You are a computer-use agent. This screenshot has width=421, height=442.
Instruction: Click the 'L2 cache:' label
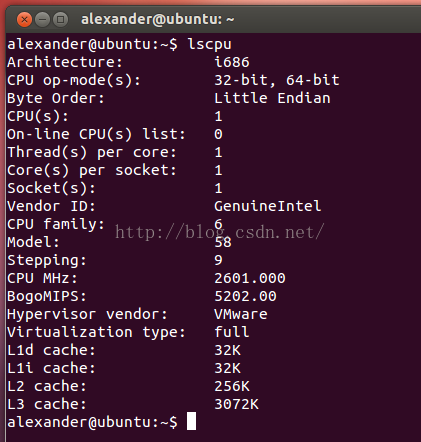coord(47,386)
